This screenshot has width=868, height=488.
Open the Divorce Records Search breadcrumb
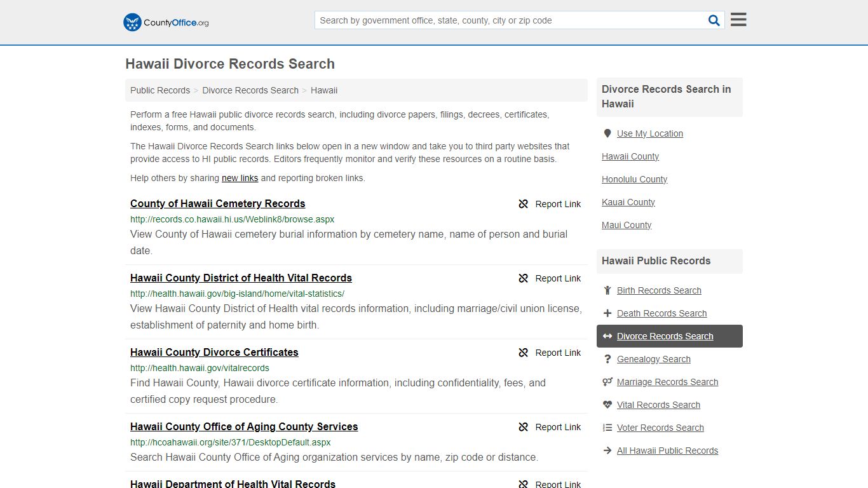point(250,90)
